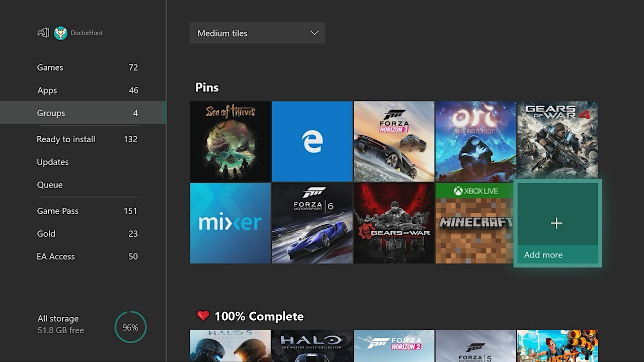Switch to the Games section

pos(50,67)
